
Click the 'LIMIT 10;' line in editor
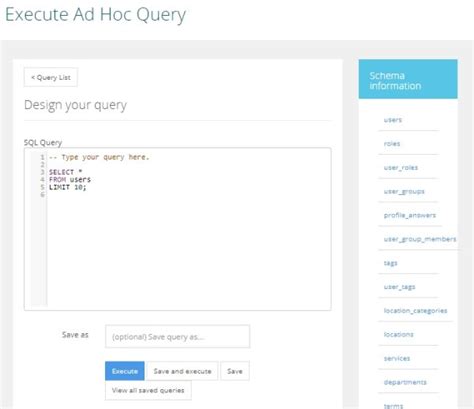(67, 187)
